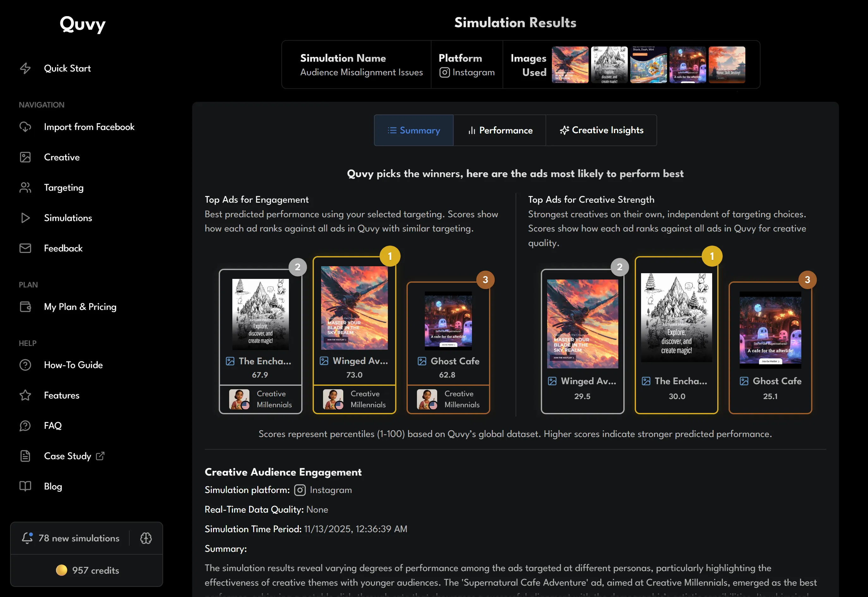Select the Summary tab

413,130
